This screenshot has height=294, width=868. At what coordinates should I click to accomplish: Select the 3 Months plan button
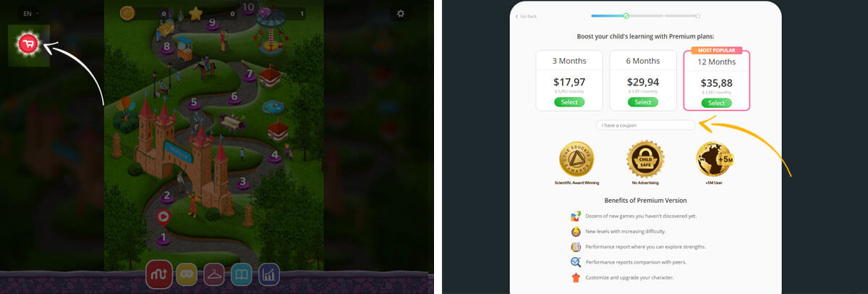569,102
